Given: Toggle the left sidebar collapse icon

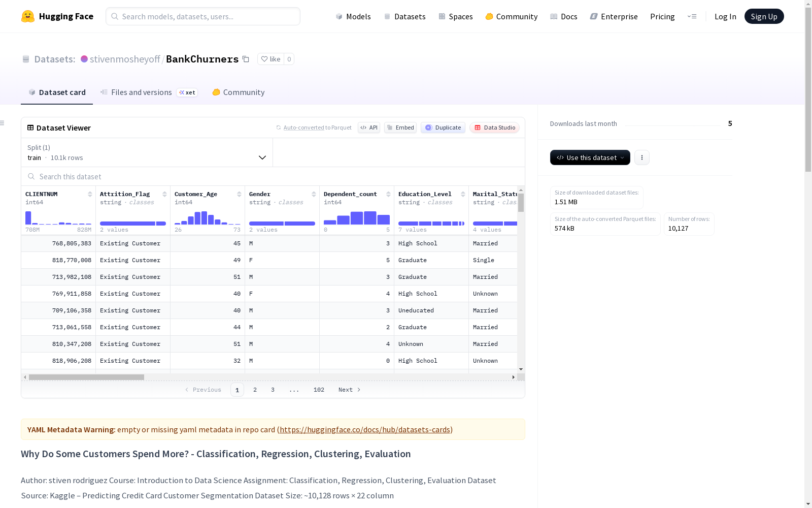Looking at the screenshot, I should pyautogui.click(x=3, y=123).
